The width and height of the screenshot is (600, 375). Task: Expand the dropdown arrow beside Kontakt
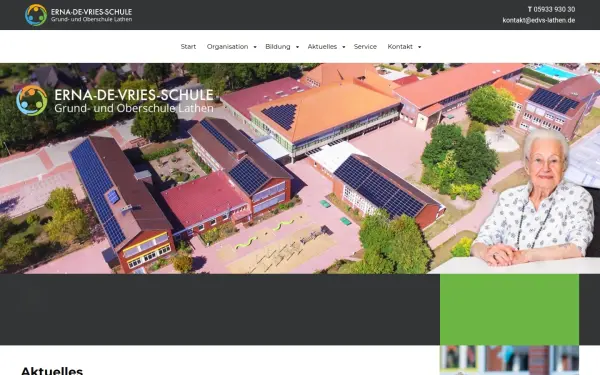pyautogui.click(x=419, y=47)
